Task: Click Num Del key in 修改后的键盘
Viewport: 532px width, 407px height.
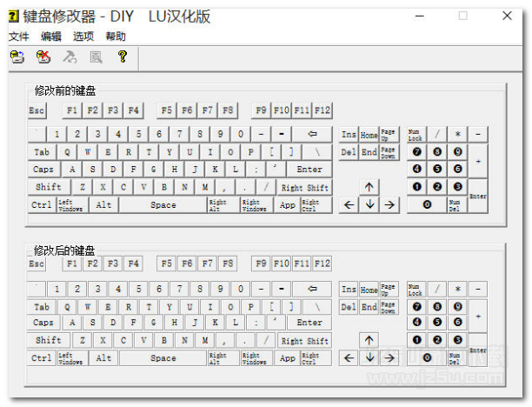Action: coord(458,358)
